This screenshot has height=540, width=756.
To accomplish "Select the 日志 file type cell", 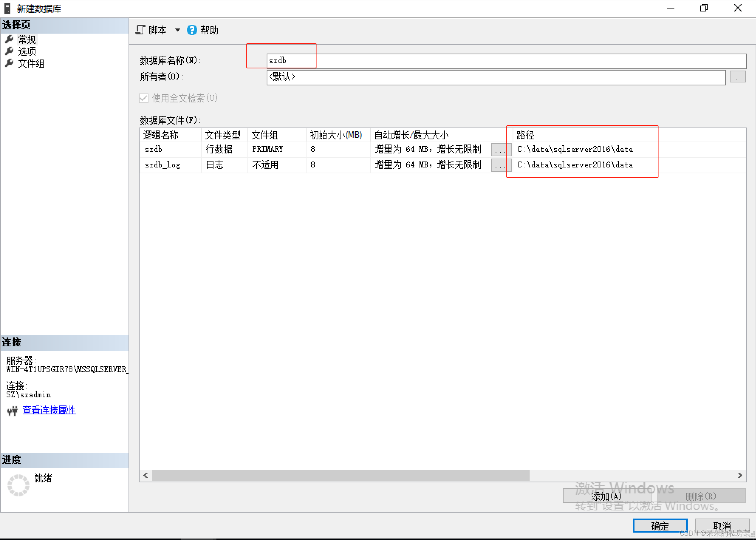I will (225, 165).
